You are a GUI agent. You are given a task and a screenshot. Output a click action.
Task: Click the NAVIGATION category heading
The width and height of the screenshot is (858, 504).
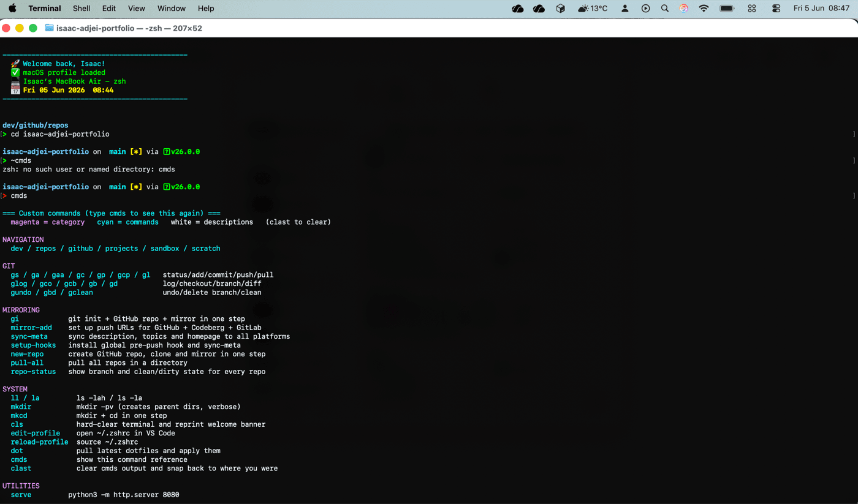[23, 239]
